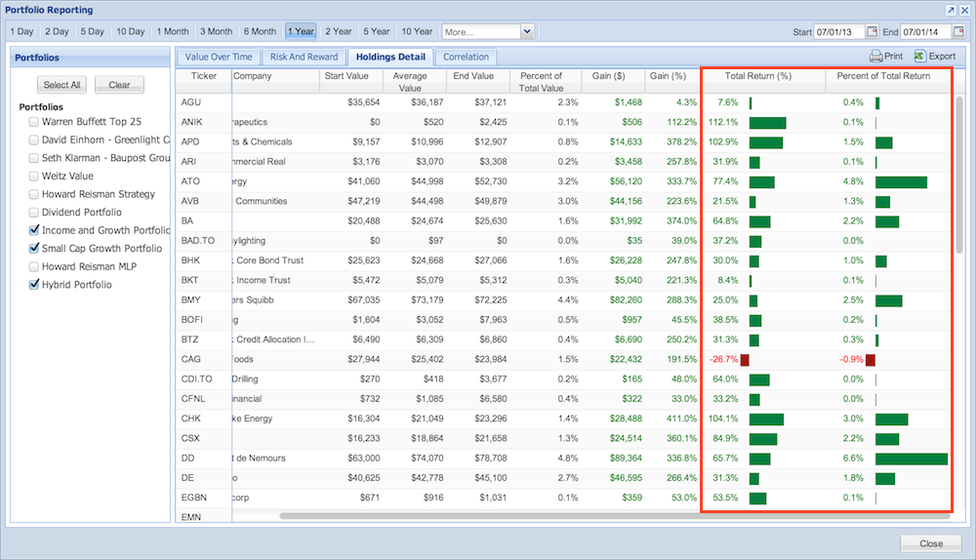The height and width of the screenshot is (560, 976).
Task: Select the 1 Day time range
Action: [21, 31]
